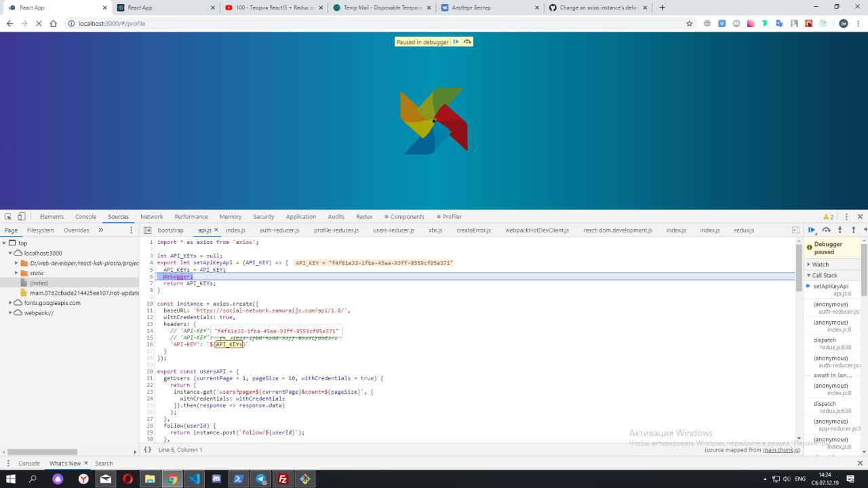Viewport: 868px width, 488px height.
Task: Open a new browser tab
Action: pyautogui.click(x=663, y=7)
